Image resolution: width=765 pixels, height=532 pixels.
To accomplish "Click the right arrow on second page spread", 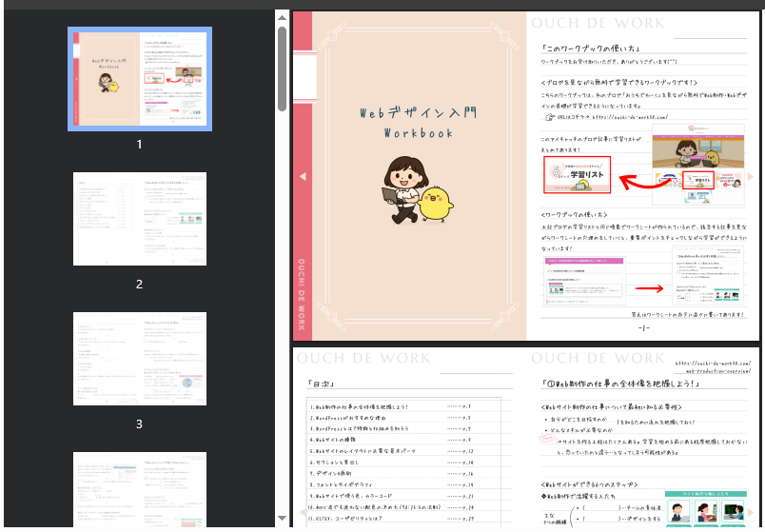I will click(x=752, y=511).
